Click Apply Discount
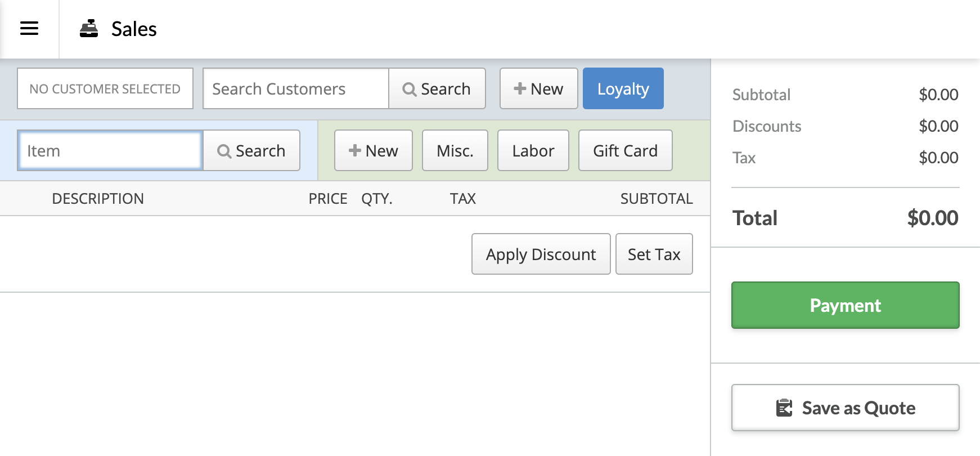 point(541,254)
